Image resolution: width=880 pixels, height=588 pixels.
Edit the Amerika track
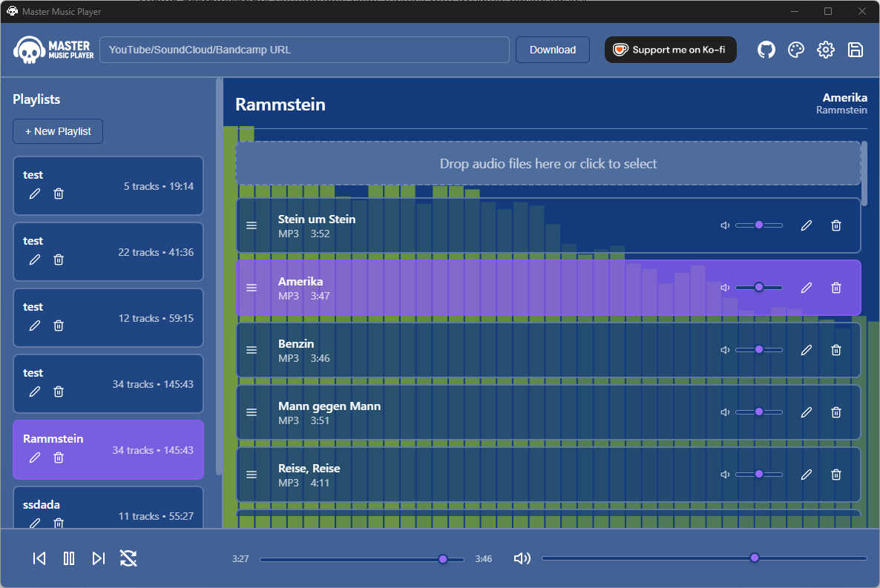[x=807, y=288]
